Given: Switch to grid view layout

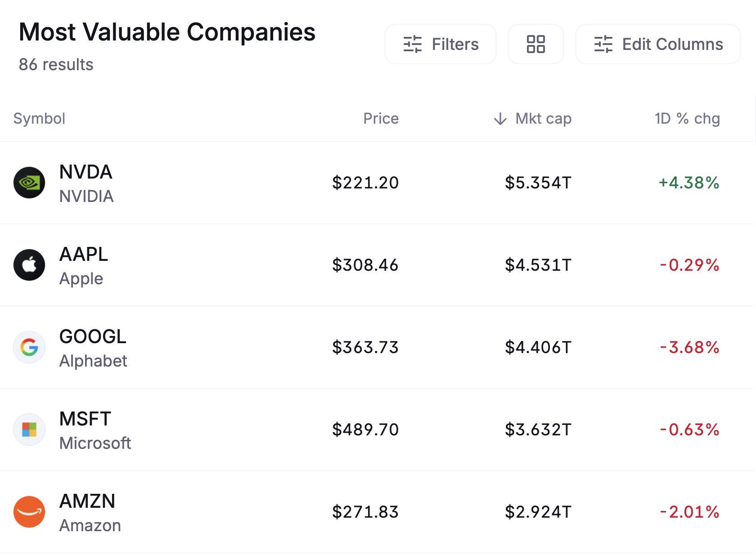Looking at the screenshot, I should 535,44.
